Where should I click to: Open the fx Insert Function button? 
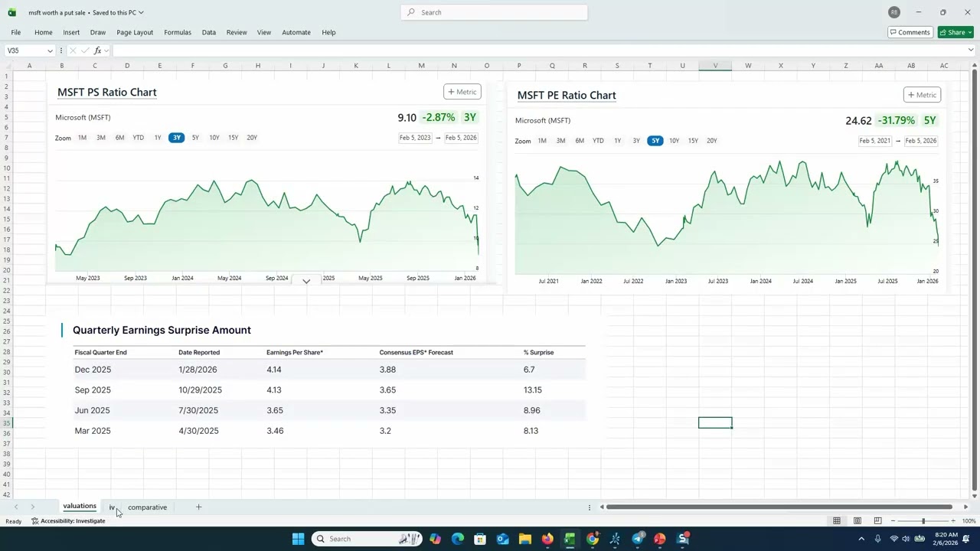point(97,51)
